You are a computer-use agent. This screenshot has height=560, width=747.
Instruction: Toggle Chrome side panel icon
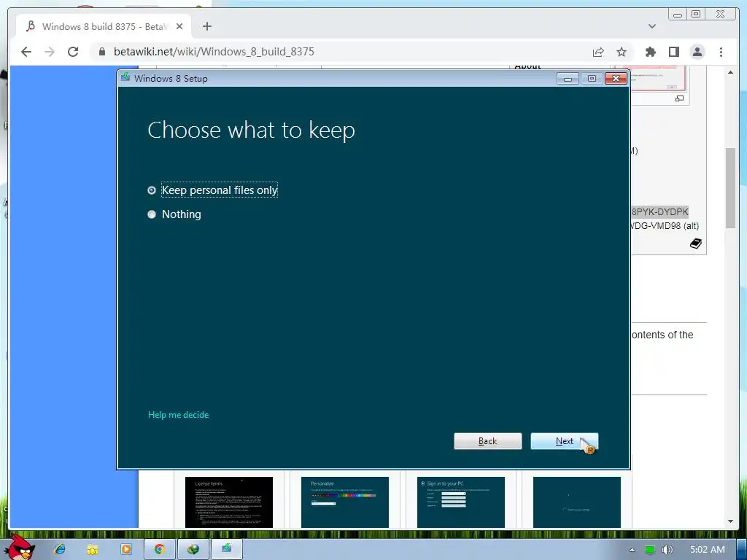(x=673, y=52)
